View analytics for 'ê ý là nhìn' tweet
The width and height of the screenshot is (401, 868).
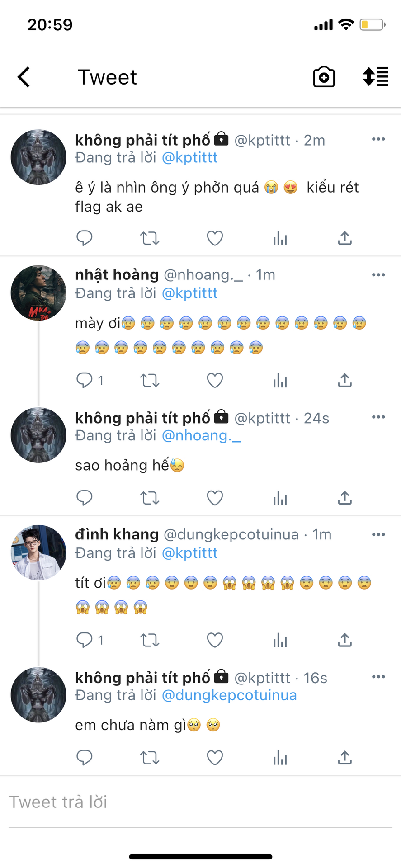point(280,238)
